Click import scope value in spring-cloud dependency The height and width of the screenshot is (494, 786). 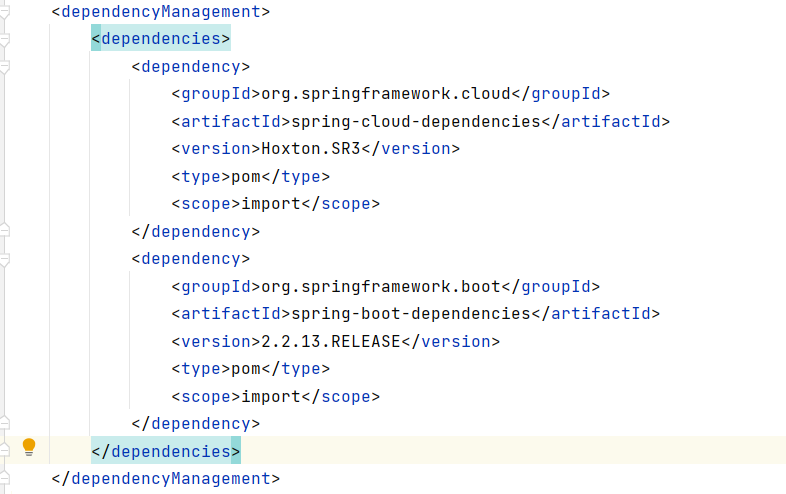[x=271, y=204]
